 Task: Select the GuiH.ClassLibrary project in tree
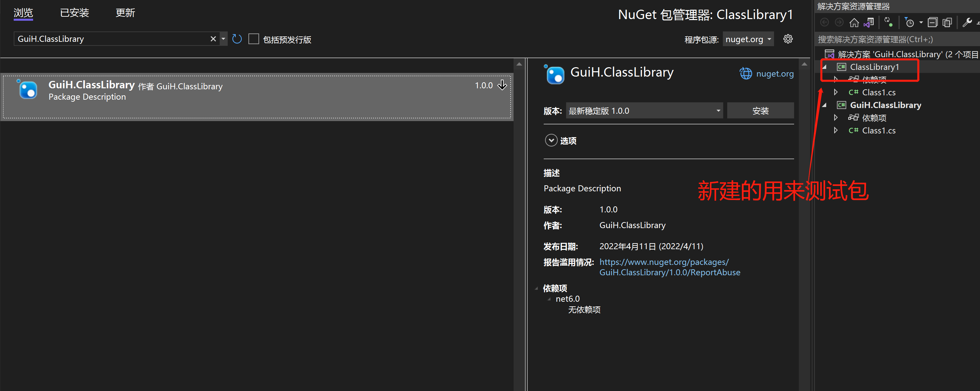[x=885, y=105]
